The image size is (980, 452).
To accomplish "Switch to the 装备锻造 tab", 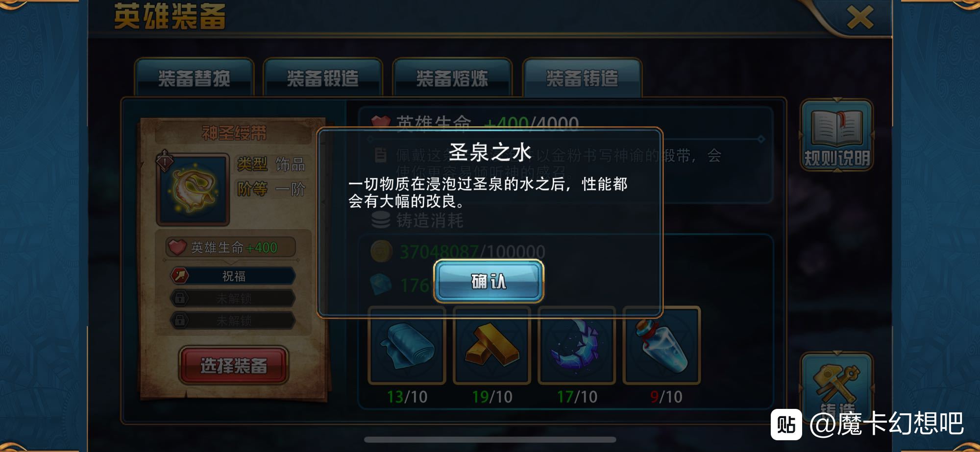I will 323,78.
